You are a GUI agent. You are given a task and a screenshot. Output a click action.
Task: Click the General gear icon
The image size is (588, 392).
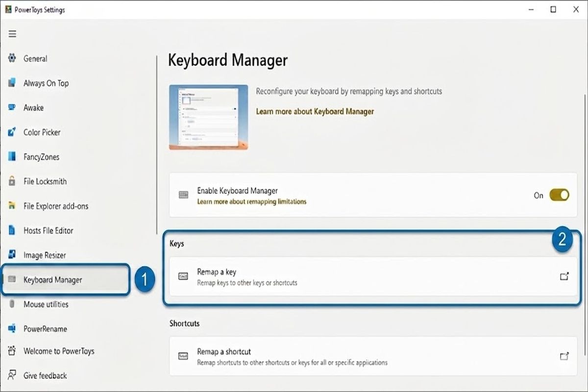coord(12,58)
